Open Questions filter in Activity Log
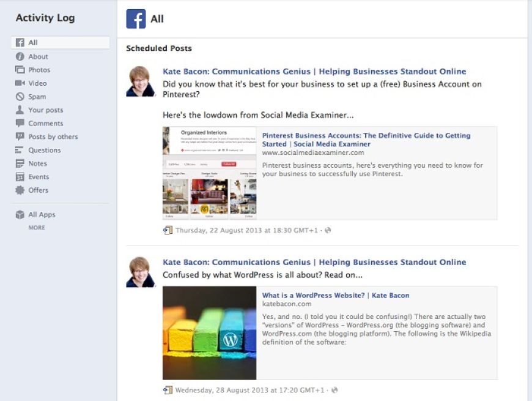Screen dimensions: 532x401 click(x=44, y=151)
